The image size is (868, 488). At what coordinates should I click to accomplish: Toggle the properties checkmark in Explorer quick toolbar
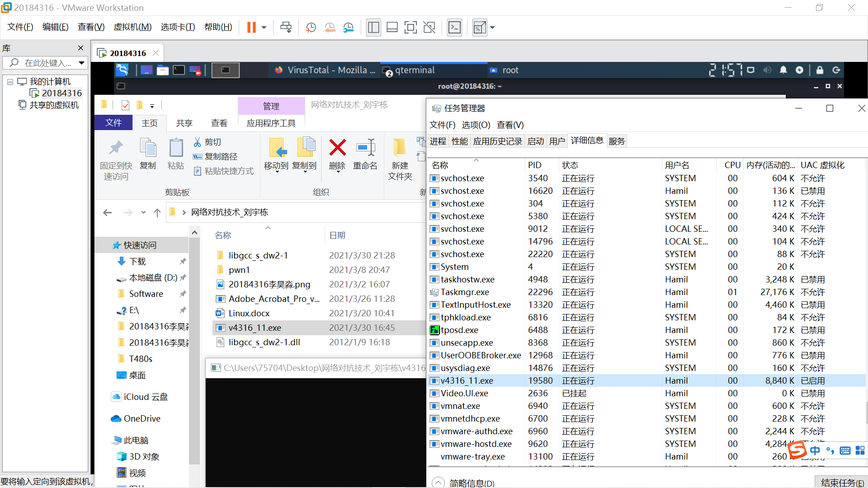[x=125, y=105]
